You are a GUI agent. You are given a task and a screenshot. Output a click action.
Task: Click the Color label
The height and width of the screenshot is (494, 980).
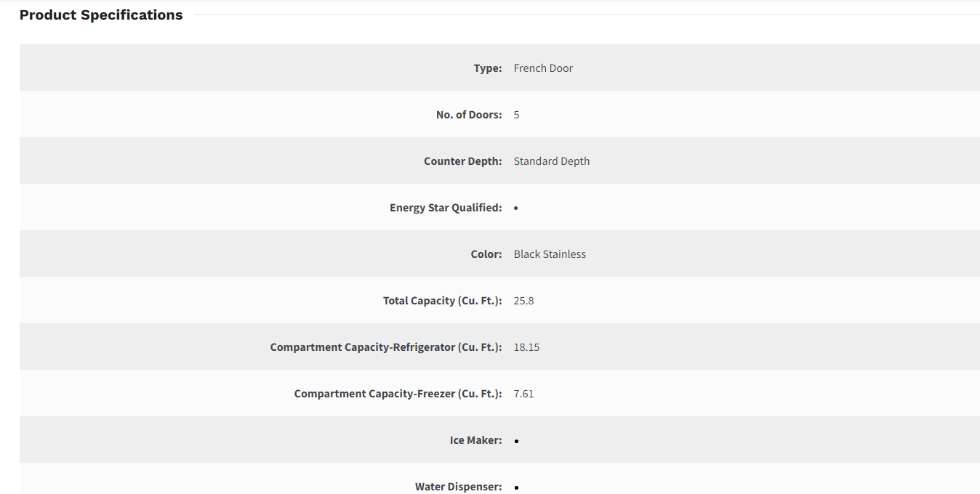[486, 254]
